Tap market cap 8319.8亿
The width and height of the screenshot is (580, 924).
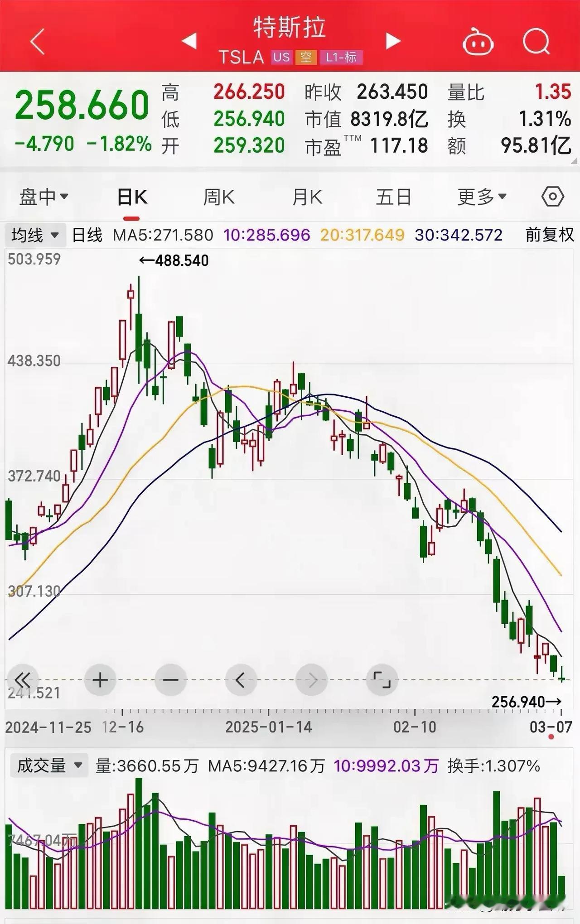click(x=389, y=119)
